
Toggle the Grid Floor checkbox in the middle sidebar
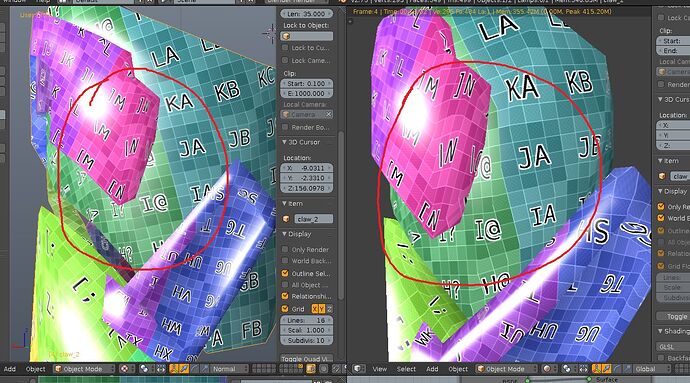285,309
